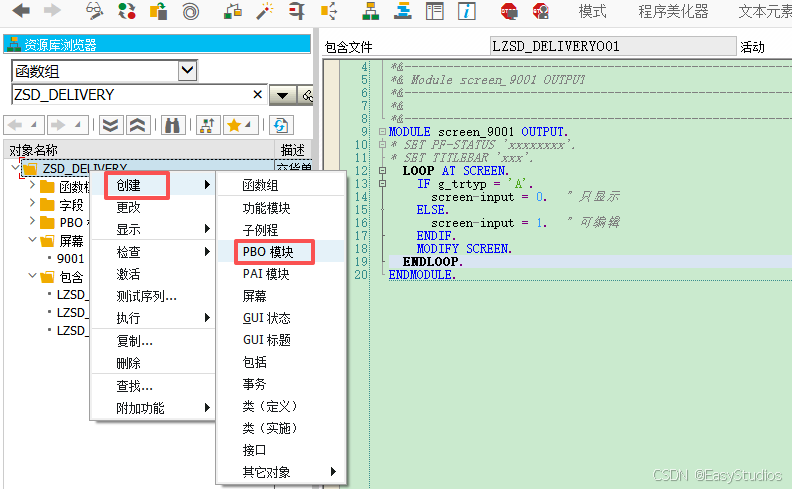
Task: Click the Fullscreen layout window icon
Action: coord(434,11)
